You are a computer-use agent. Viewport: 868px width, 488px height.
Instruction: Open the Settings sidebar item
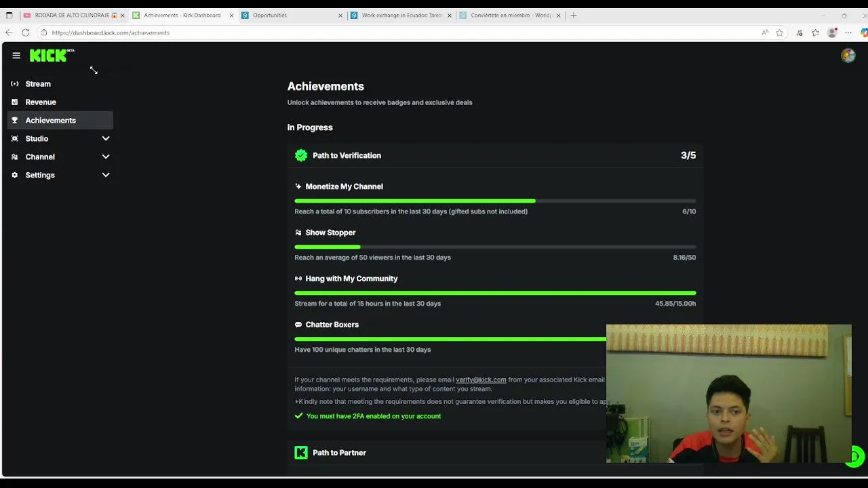[x=60, y=176]
